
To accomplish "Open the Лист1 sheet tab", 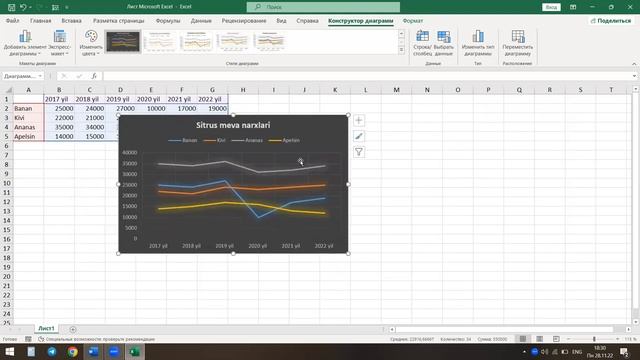I will (46, 329).
